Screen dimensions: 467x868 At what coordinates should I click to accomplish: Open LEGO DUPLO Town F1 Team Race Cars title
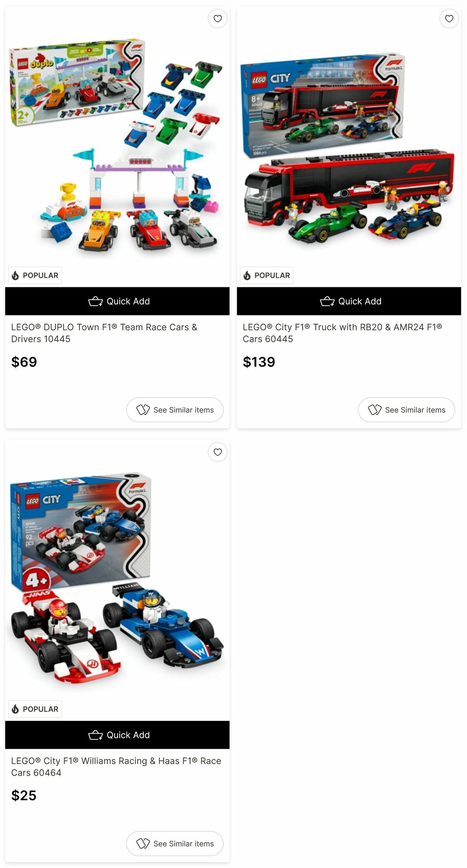[104, 333]
